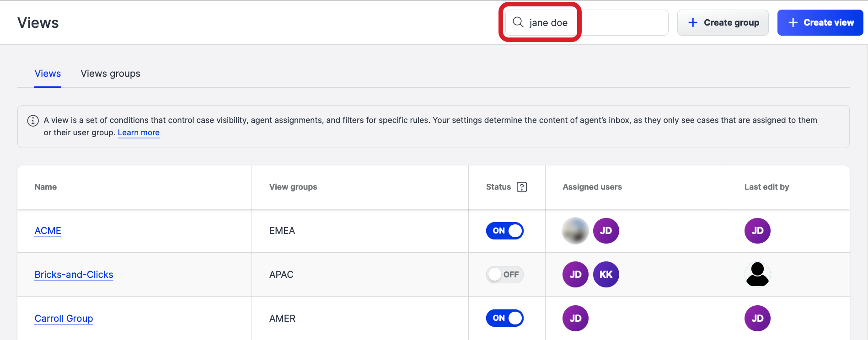The width and height of the screenshot is (868, 340).
Task: Open the Bricks-and-Clicks view
Action: (x=74, y=275)
